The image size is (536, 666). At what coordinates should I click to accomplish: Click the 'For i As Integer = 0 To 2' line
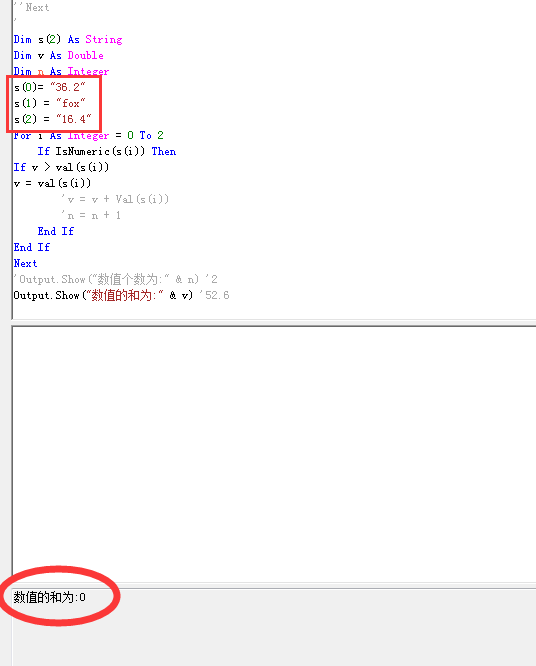[x=88, y=135]
